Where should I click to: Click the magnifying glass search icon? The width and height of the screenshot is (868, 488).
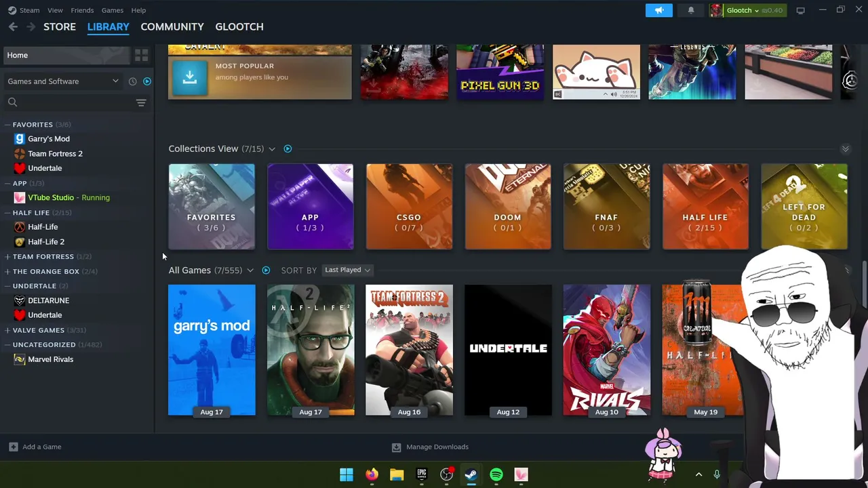(x=12, y=102)
